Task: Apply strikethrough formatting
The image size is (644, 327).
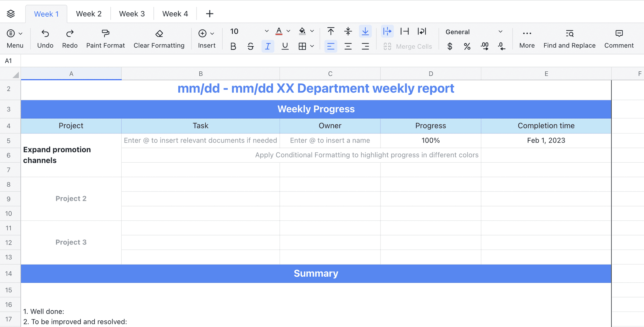Action: click(250, 46)
